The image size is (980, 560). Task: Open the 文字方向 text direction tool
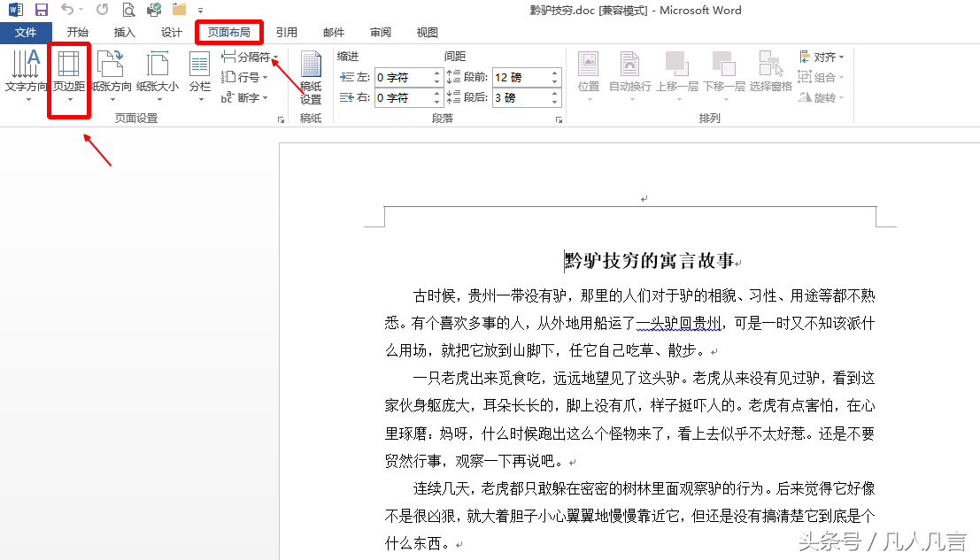tap(27, 76)
